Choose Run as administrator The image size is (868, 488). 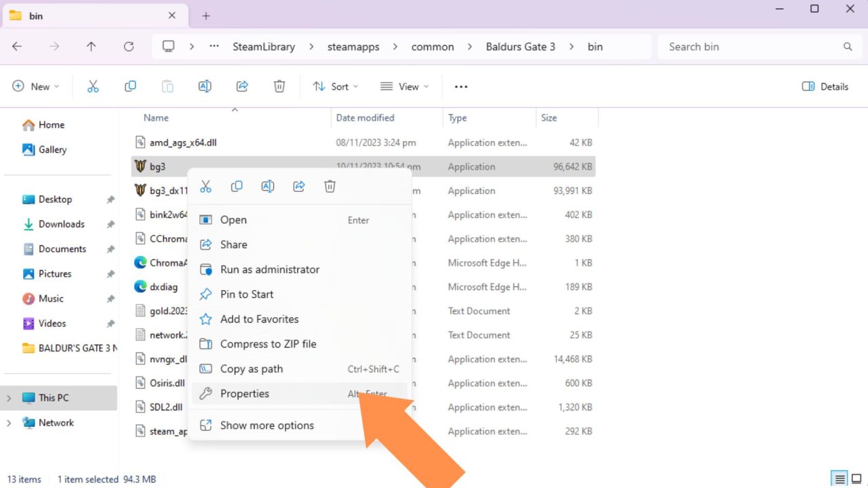[300, 270]
